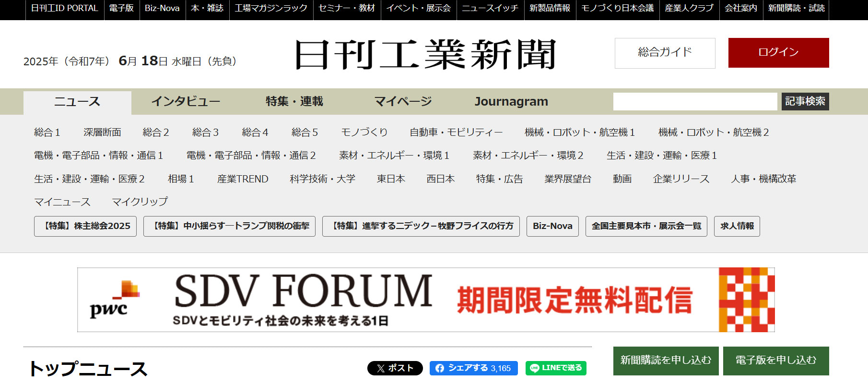Focus the article search text field
The width and height of the screenshot is (868, 385).
pyautogui.click(x=695, y=101)
